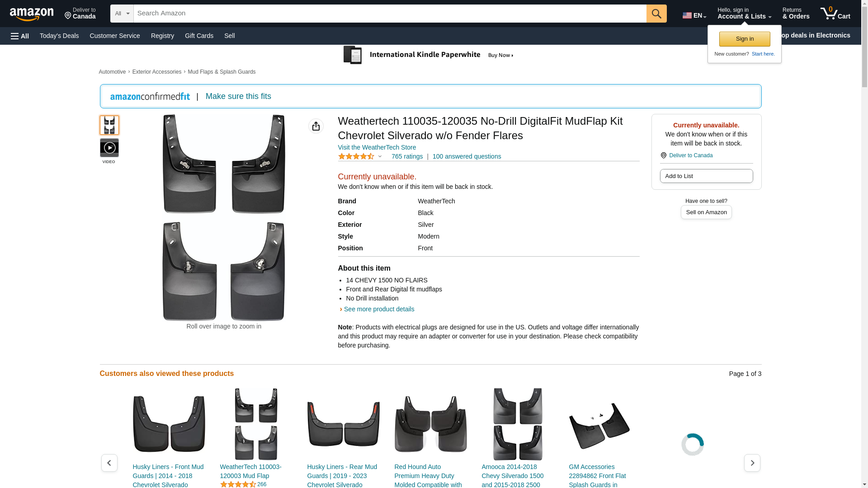Open Today's Deals nav item
Viewport: 868px width, 488px height.
59,36
